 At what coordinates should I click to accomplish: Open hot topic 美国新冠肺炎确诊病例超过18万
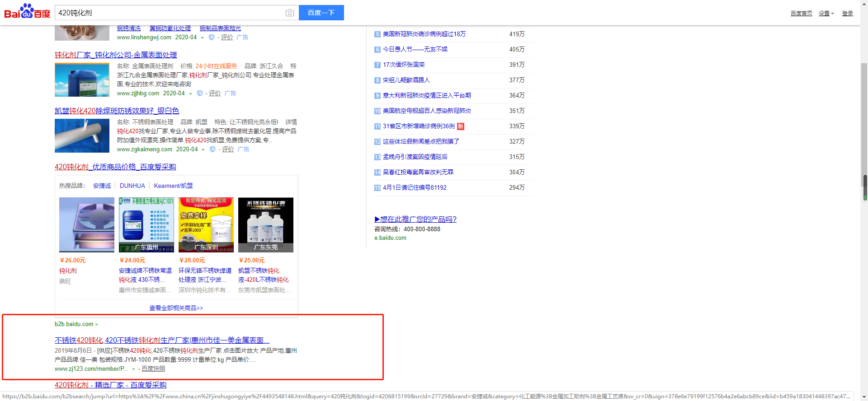pyautogui.click(x=424, y=34)
